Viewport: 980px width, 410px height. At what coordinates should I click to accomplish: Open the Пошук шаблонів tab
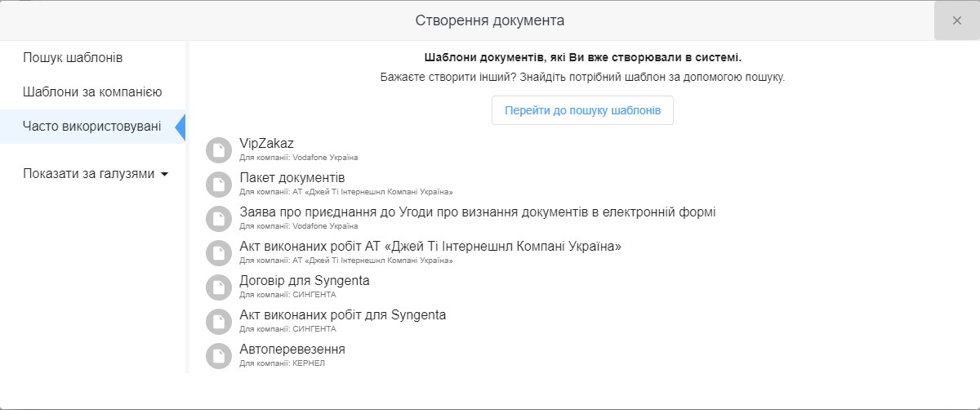(x=73, y=58)
